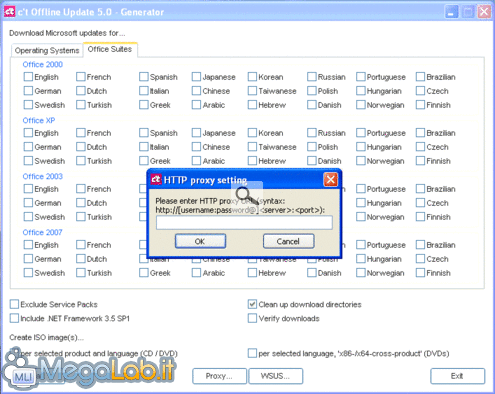Click the c't icon in proxy dialog title
The width and height of the screenshot is (495, 394).
[156, 179]
